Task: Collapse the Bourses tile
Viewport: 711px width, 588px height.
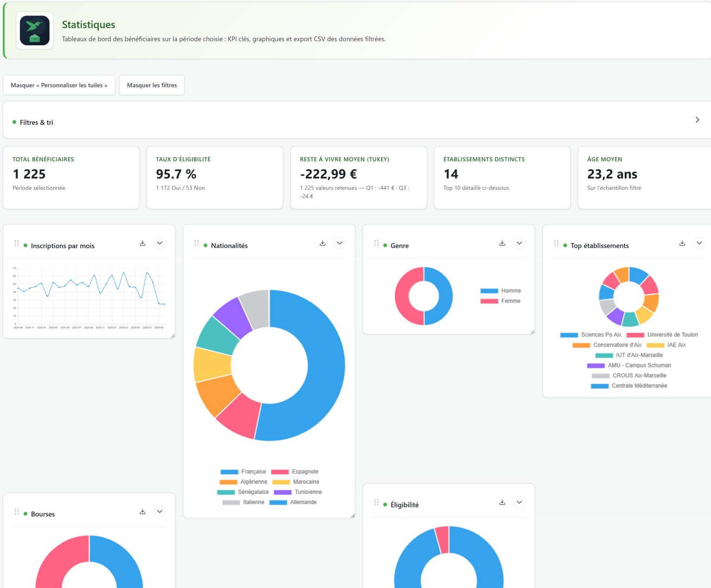Action: [160, 512]
